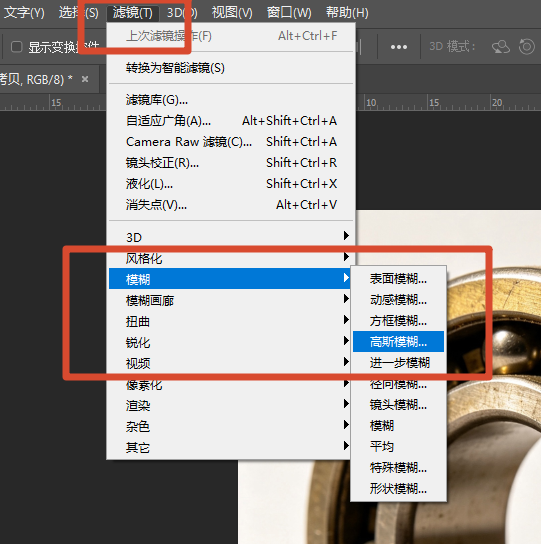Toggle the 显示变换控件 checkbox
This screenshot has height=544, width=541.
tap(17, 47)
